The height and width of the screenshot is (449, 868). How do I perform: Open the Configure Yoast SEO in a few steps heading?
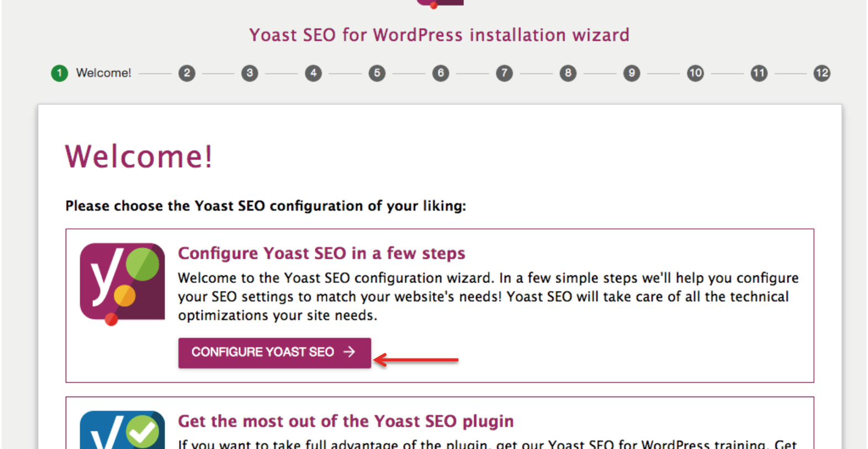[321, 253]
